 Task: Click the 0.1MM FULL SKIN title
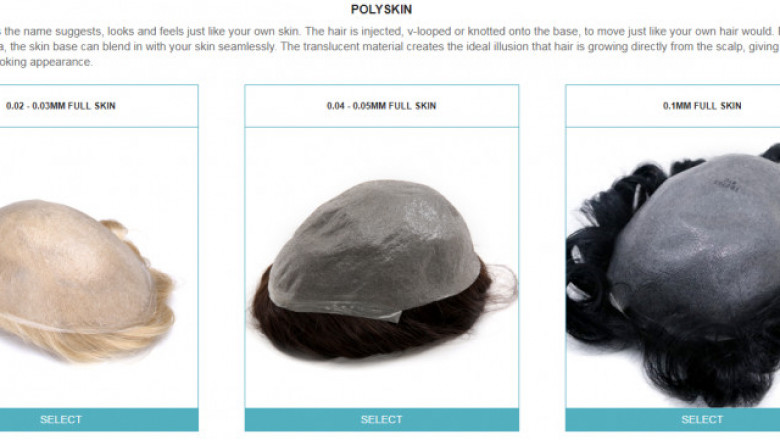pos(702,106)
